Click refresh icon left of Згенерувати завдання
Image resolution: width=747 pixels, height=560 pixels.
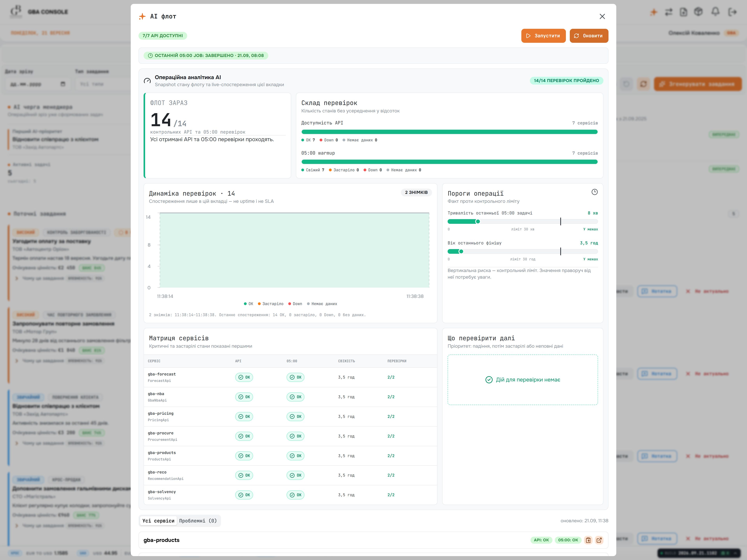coord(643,84)
